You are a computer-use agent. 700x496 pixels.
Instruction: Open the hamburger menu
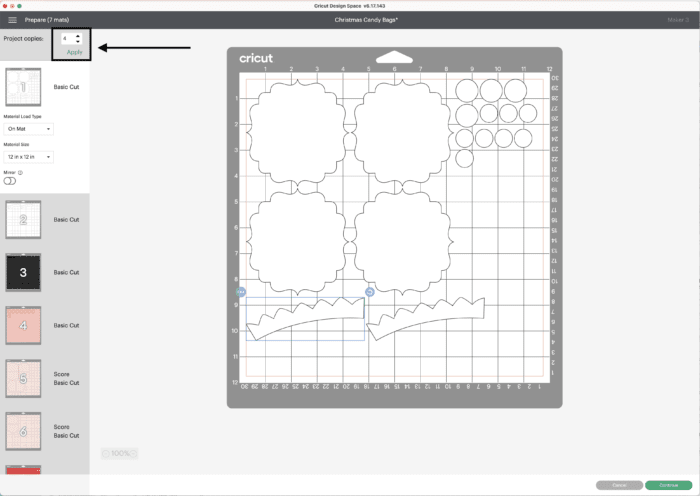(11, 19)
